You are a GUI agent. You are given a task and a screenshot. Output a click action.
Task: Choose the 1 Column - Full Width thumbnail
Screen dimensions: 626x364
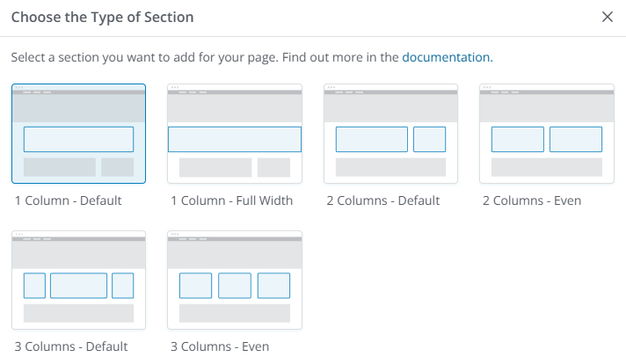tap(235, 134)
